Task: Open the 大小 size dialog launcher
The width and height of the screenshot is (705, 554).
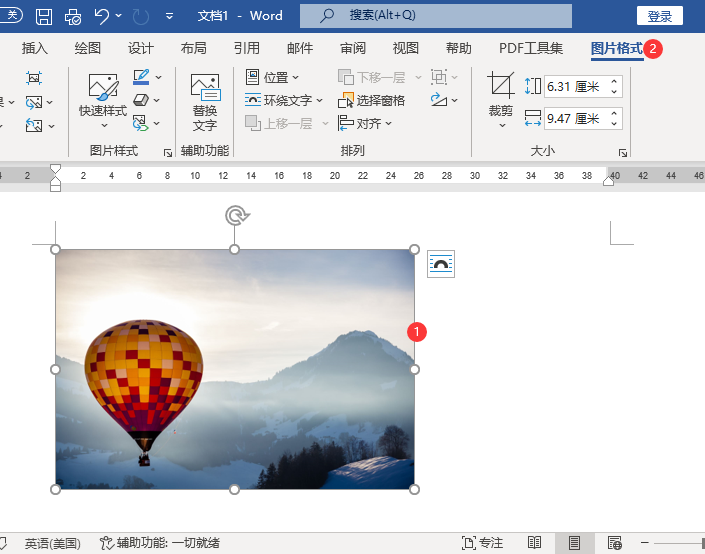Action: click(623, 153)
